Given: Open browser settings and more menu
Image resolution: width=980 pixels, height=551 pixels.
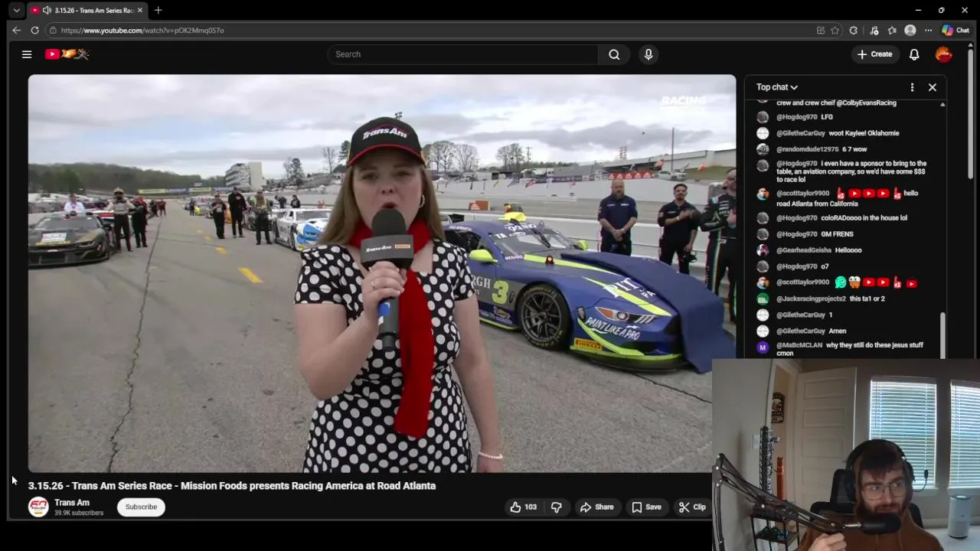Looking at the screenshot, I should pos(928,31).
